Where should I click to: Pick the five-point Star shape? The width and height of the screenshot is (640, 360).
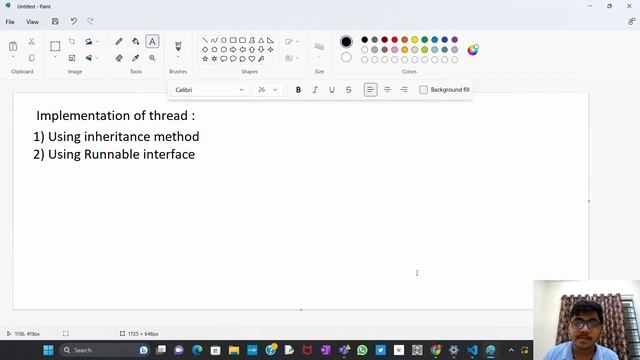(x=205, y=59)
